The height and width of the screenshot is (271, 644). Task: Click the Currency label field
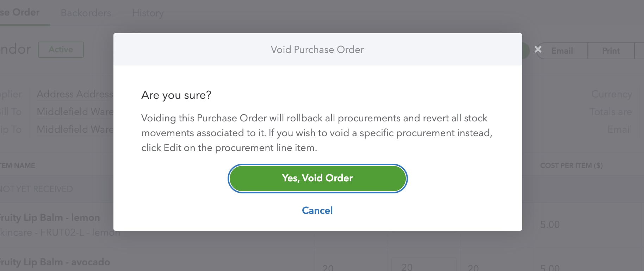[612, 94]
